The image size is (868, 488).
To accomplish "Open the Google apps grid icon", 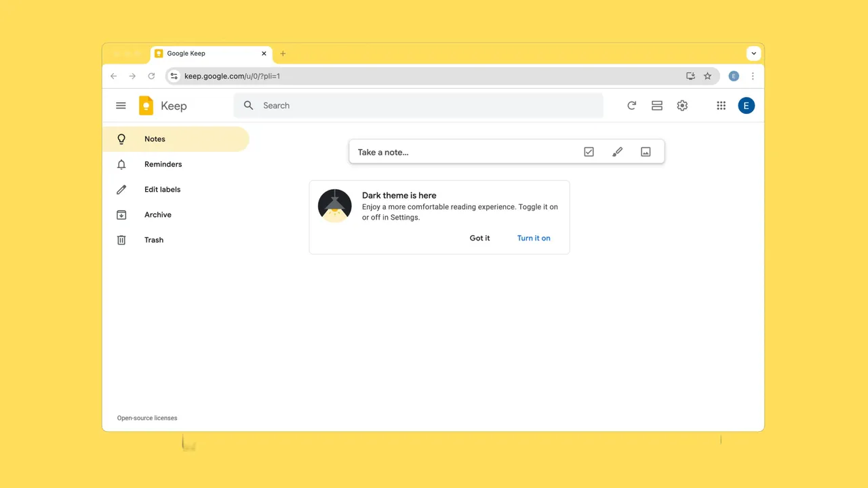I will [721, 106].
